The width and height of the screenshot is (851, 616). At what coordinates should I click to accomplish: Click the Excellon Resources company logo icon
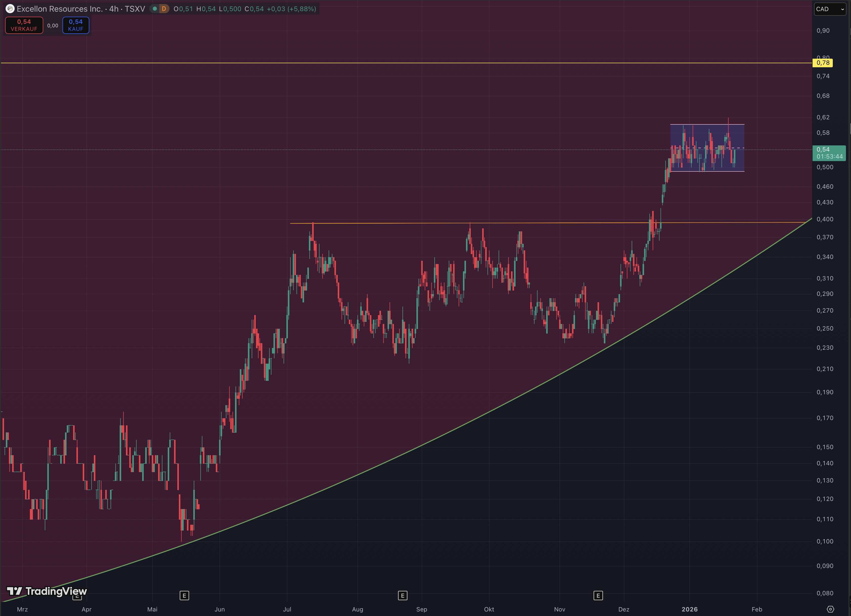[10, 9]
